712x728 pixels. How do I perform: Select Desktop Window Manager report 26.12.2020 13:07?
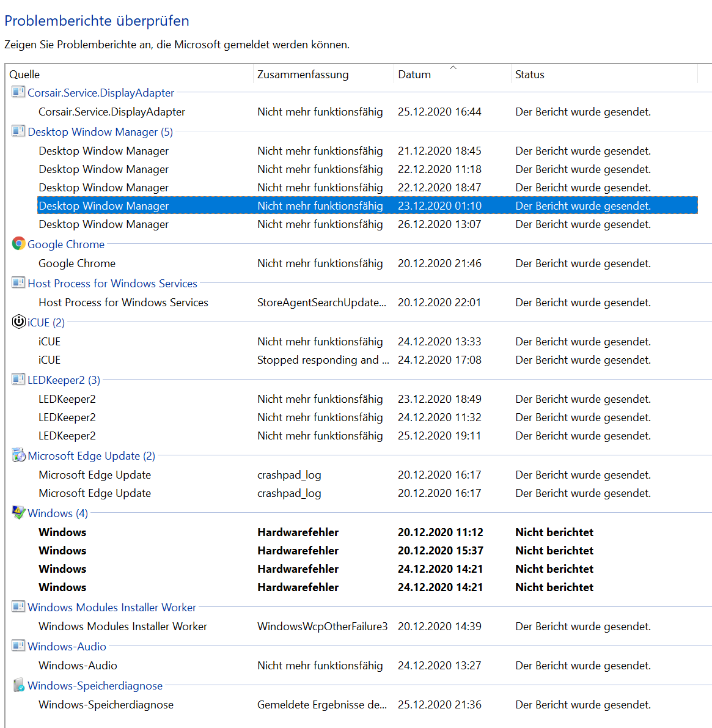pos(367,224)
